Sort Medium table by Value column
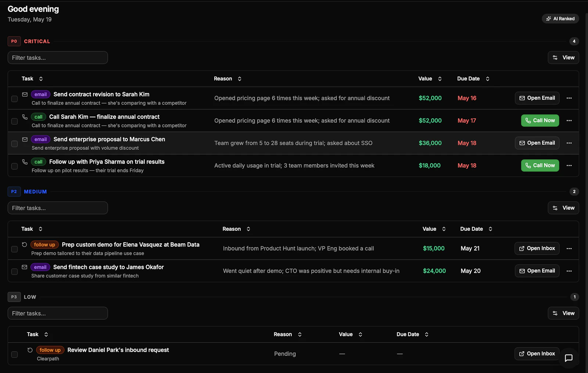 pos(434,229)
